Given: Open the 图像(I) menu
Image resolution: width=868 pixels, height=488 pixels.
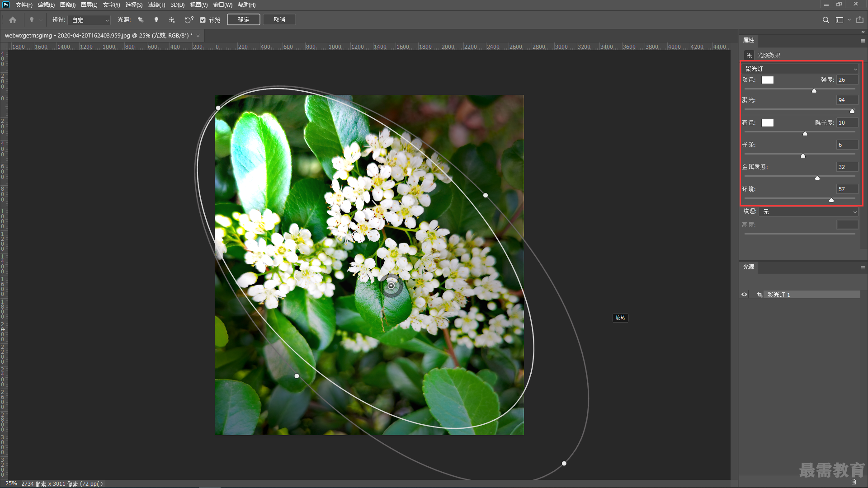Looking at the screenshot, I should click(x=68, y=5).
